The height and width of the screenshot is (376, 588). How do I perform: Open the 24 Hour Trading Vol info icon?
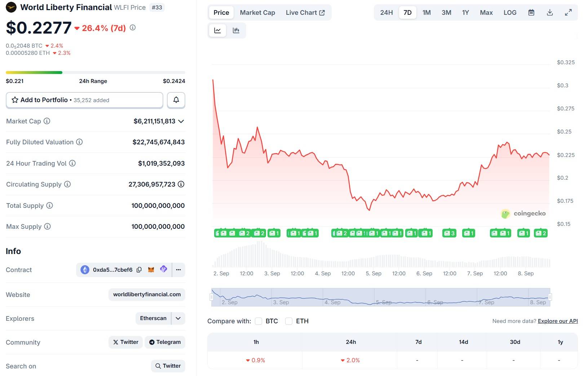point(72,163)
